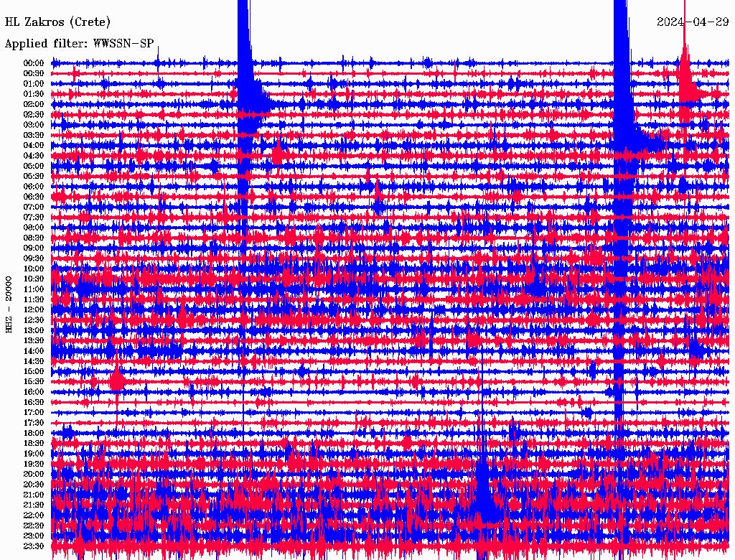Click the '16:30' time label
Viewport: 735px width, 560px height.
[34, 402]
